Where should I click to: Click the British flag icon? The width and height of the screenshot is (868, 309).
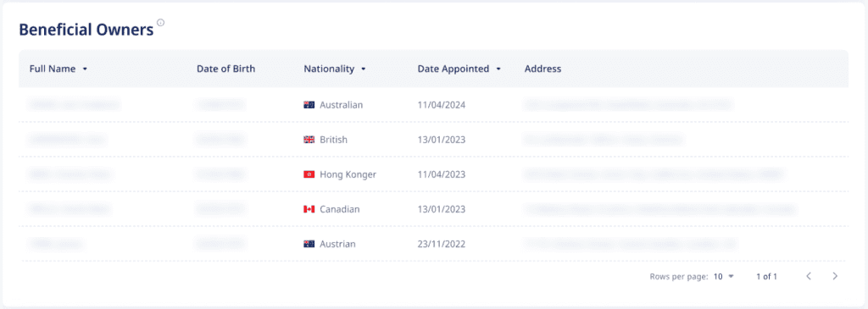click(309, 140)
